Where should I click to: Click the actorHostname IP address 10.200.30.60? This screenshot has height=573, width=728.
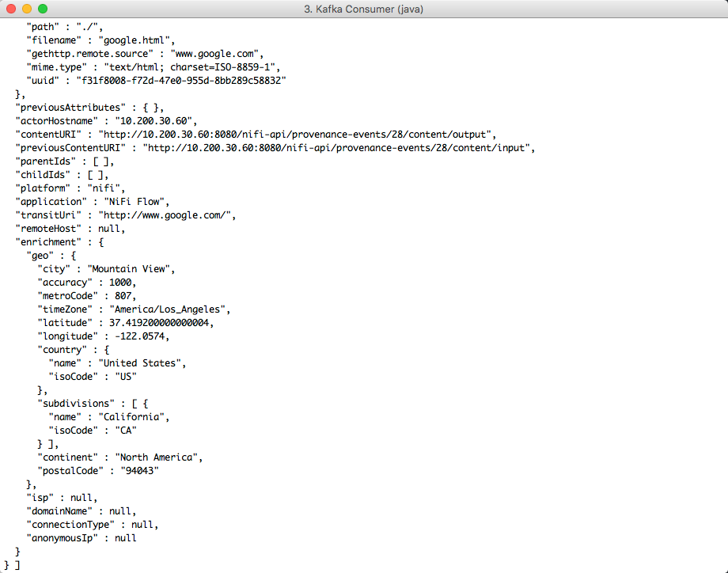(x=154, y=120)
